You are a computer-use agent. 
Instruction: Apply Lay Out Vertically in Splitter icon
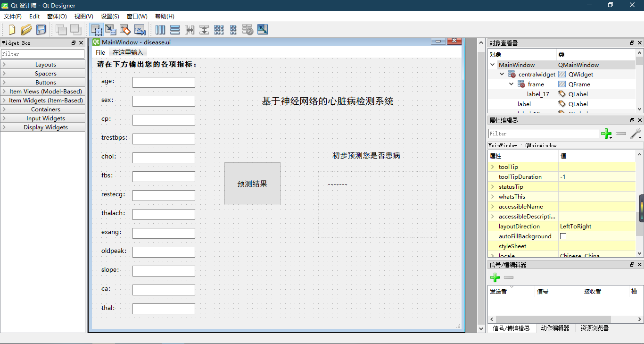[204, 30]
